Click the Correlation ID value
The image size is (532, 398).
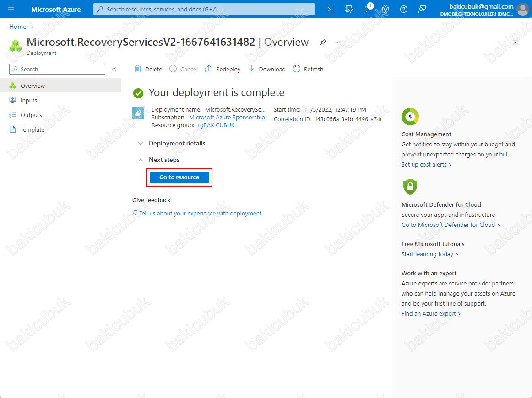[348, 119]
